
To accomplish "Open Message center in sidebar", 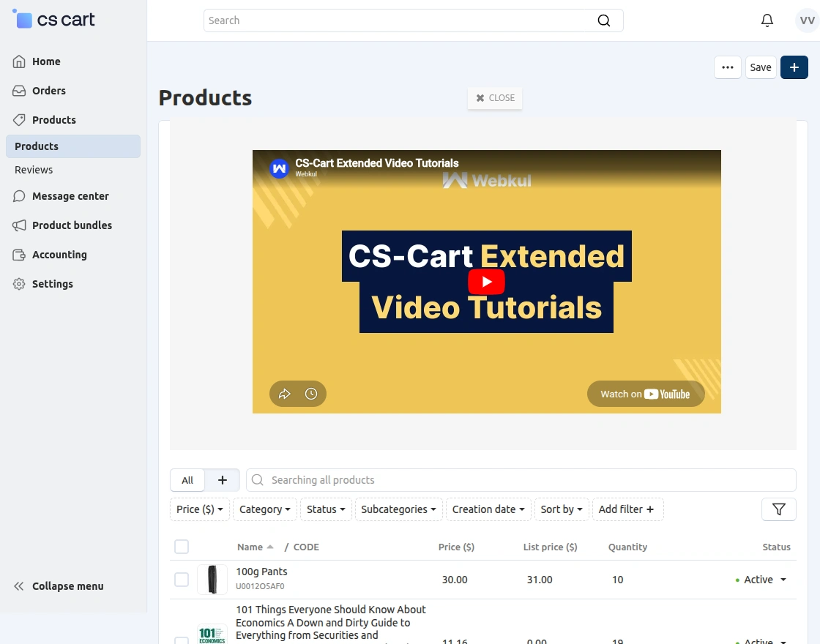I will (70, 196).
